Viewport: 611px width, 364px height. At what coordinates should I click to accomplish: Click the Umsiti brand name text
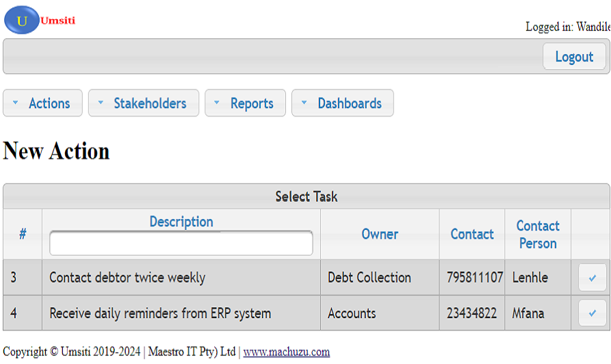(x=58, y=21)
